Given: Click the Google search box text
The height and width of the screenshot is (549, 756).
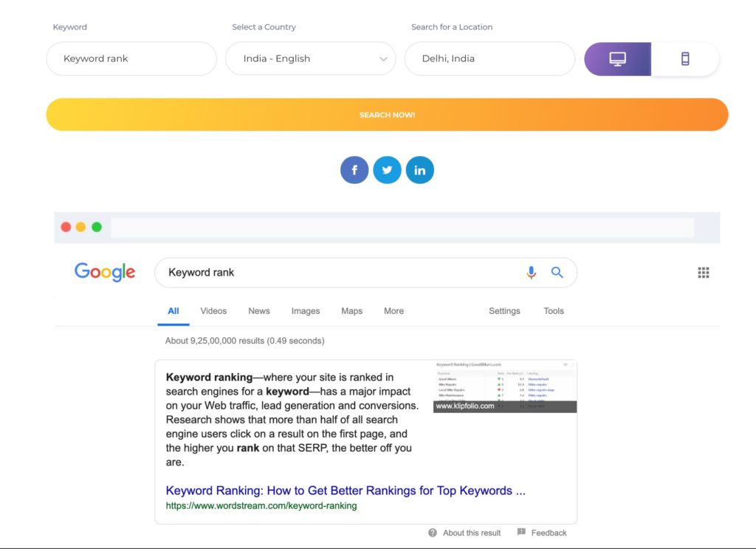Looking at the screenshot, I should click(x=201, y=273).
